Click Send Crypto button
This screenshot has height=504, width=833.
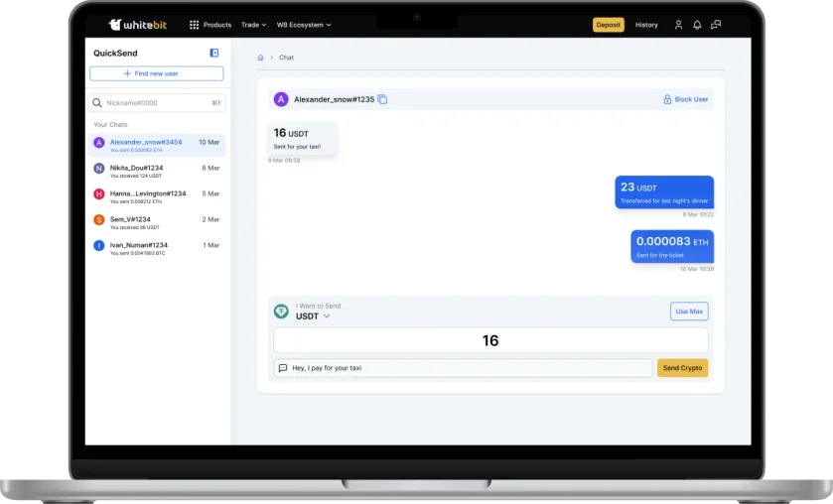pos(682,368)
